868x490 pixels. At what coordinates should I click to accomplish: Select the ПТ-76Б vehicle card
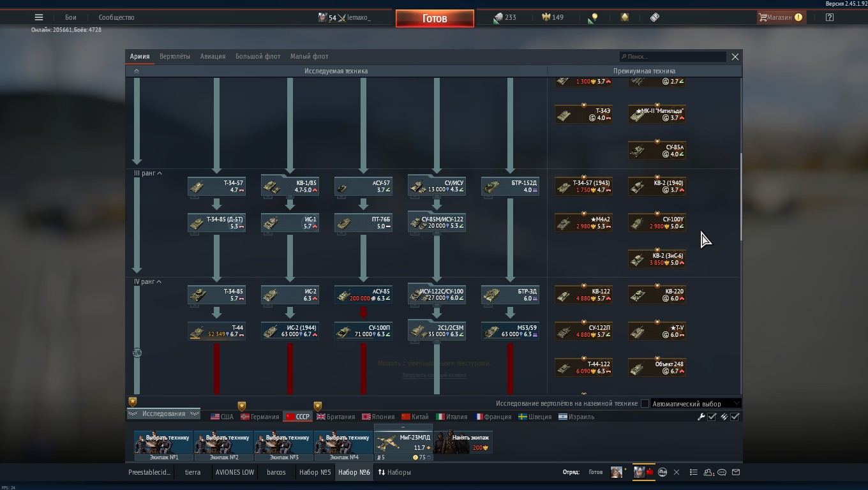(363, 223)
